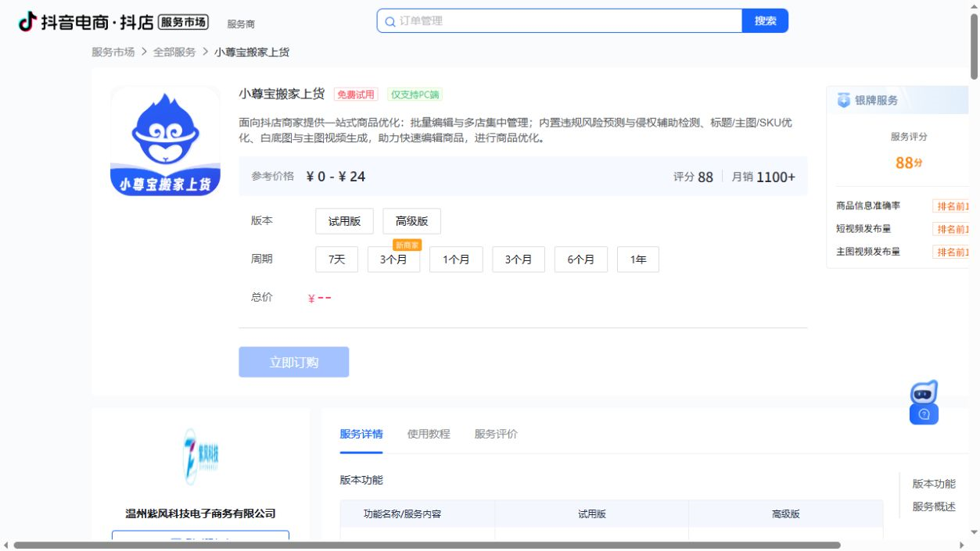980x551 pixels.
Task: Select the 试用版 version option
Action: pyautogui.click(x=344, y=221)
